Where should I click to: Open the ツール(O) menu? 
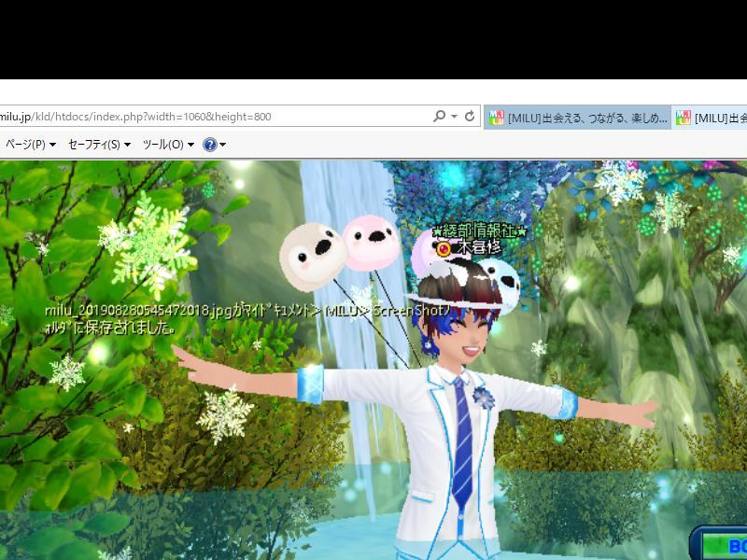point(167,145)
